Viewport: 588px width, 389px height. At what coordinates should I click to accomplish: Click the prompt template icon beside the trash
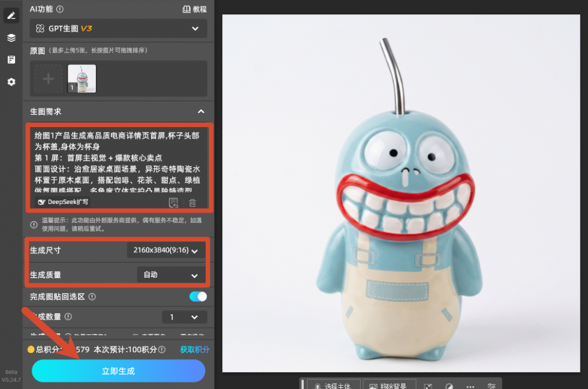click(x=173, y=203)
